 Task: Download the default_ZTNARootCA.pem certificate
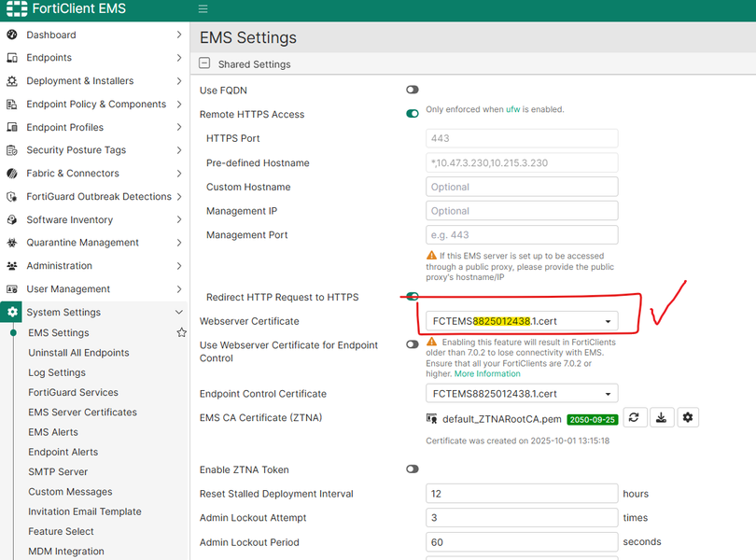[661, 417]
